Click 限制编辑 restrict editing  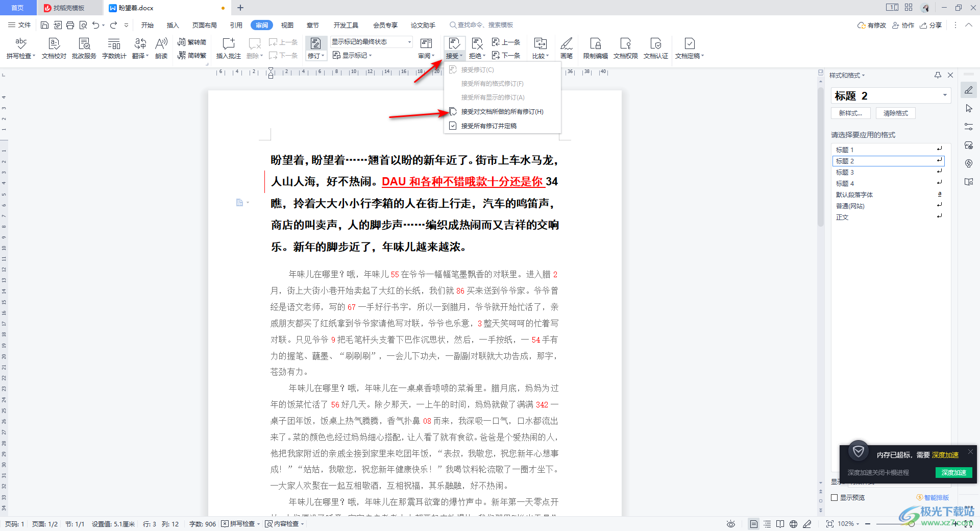[x=596, y=49]
